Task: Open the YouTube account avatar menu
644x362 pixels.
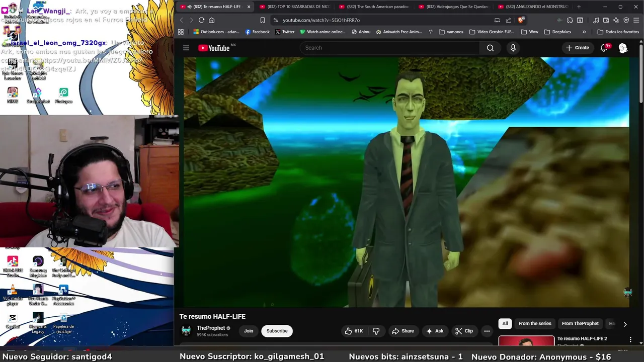Action: (x=623, y=48)
